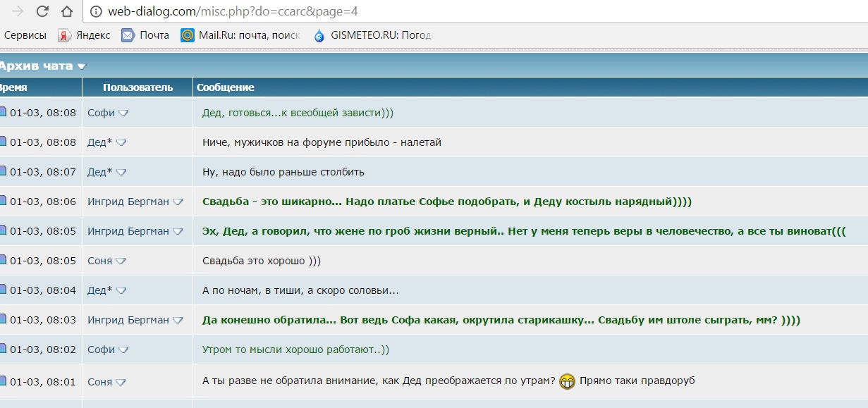Screen dimensions: 868x408
Task: Open the Яндекс bookmark
Action: click(x=84, y=35)
